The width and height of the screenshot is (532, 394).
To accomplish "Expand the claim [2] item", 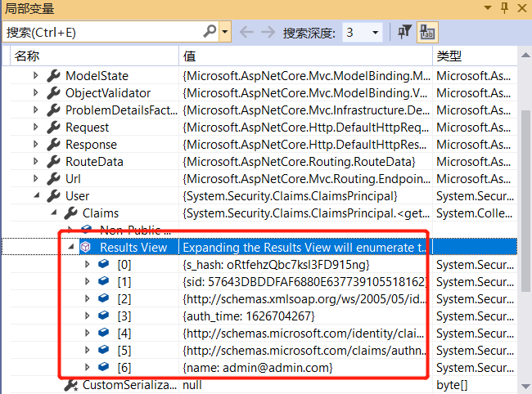I will click(88, 298).
